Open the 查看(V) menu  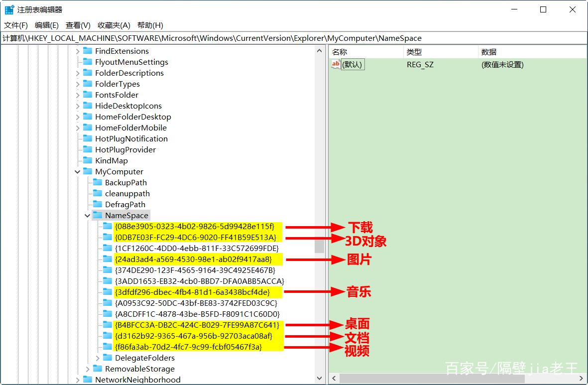[x=78, y=25]
